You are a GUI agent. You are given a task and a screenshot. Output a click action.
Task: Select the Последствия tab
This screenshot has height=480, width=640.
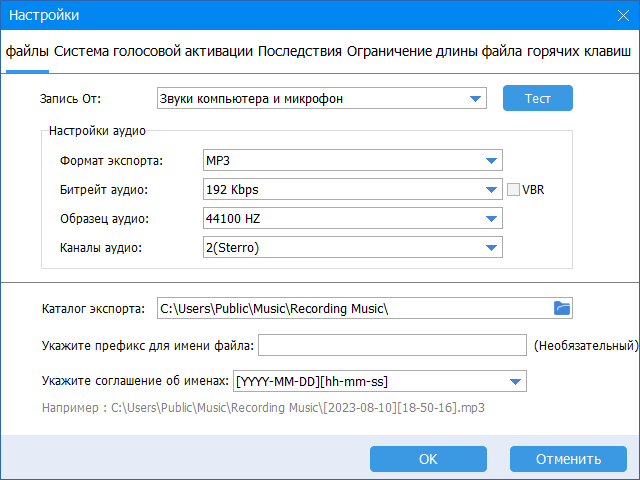[300, 52]
